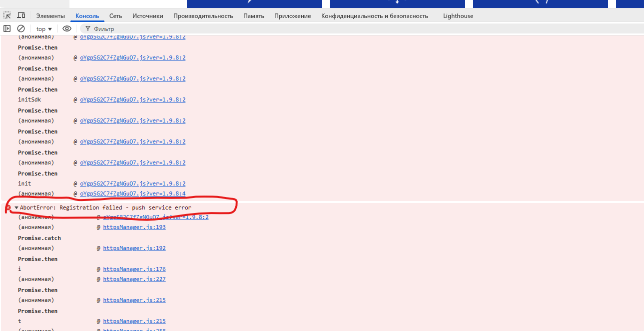Collapse the AbortError stack trace triangle
The image size is (644, 331).
click(16, 207)
